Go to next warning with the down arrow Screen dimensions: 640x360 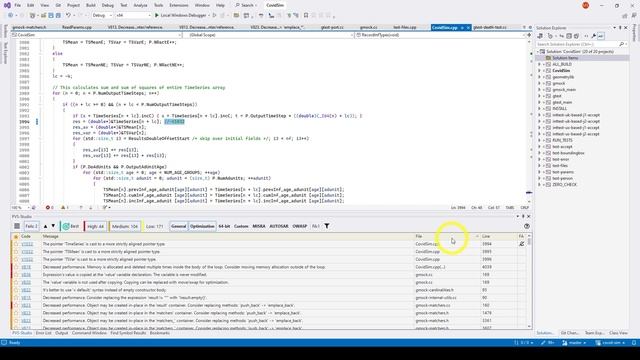coord(53,226)
